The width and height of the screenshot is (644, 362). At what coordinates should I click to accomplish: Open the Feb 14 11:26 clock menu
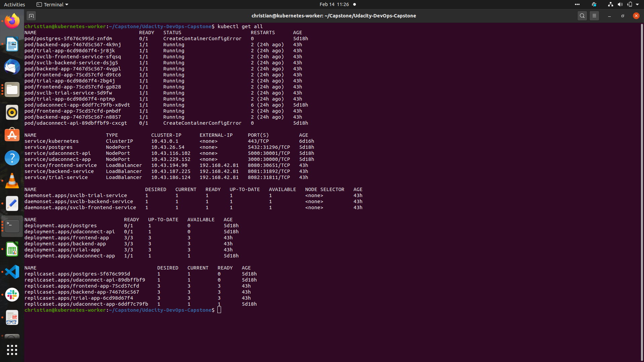click(x=334, y=4)
